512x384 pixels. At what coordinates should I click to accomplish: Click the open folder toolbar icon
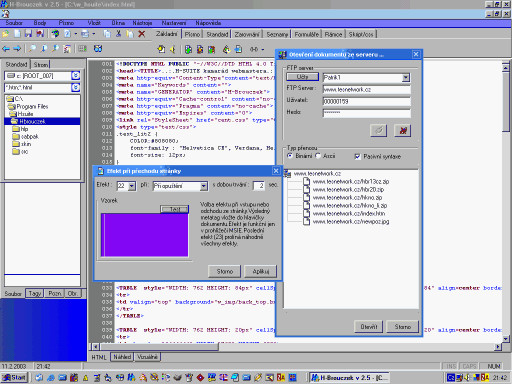(6, 34)
